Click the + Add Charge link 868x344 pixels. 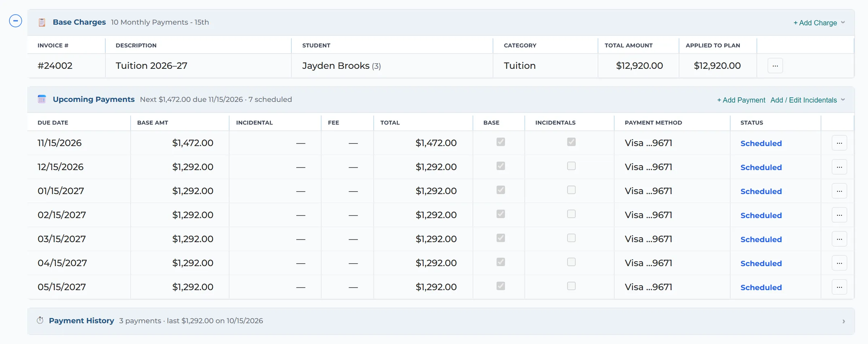pyautogui.click(x=815, y=23)
